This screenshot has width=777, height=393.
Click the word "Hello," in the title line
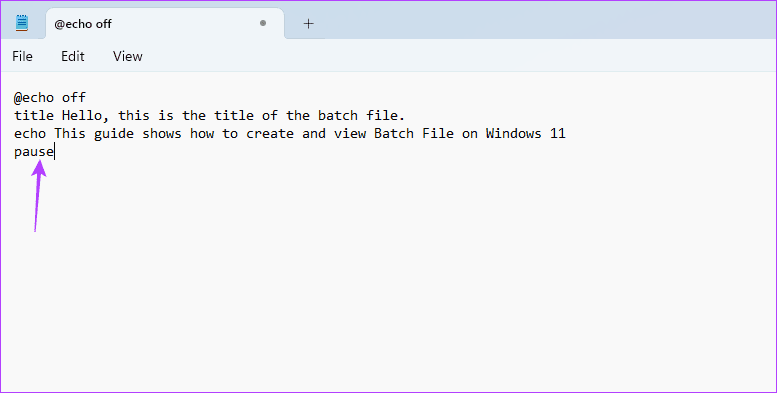coord(86,116)
